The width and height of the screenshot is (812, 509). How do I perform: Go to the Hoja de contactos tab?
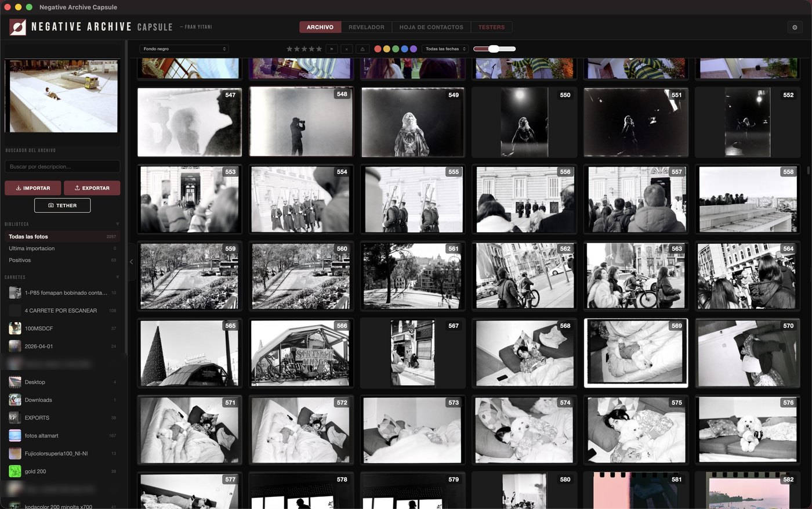coord(432,27)
